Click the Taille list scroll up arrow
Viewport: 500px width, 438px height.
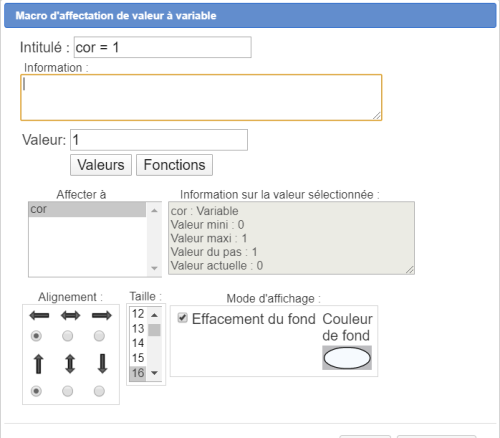pyautogui.click(x=154, y=315)
